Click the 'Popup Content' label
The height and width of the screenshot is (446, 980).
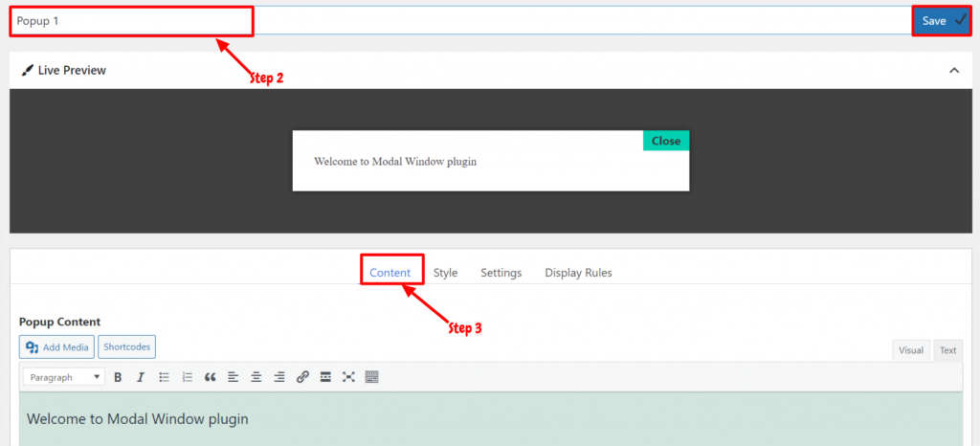pos(60,322)
